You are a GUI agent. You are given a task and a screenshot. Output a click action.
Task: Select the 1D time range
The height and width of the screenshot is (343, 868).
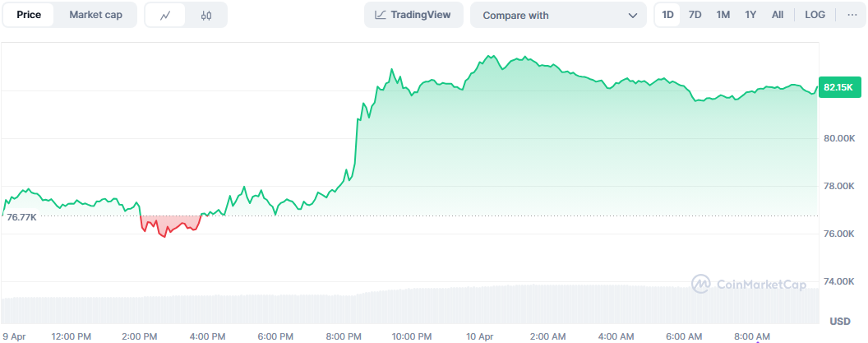pos(668,15)
